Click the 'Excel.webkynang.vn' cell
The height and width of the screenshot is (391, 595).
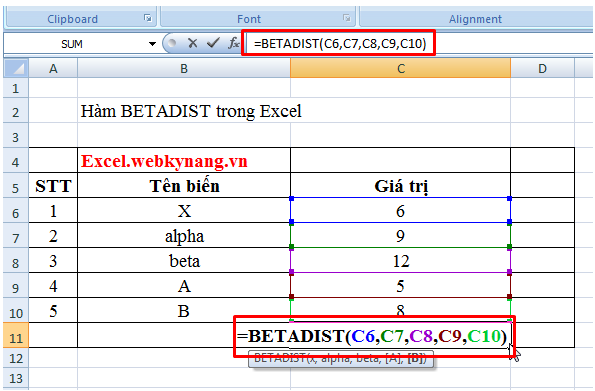(184, 161)
